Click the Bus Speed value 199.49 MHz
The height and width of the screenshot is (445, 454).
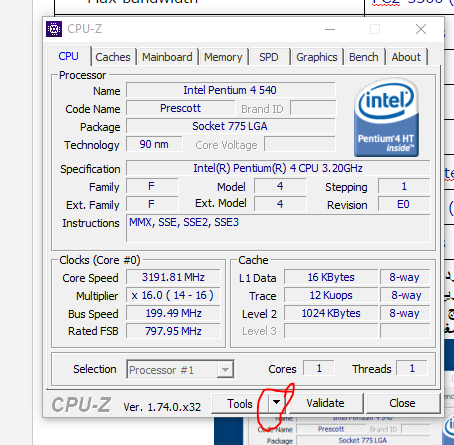click(173, 313)
